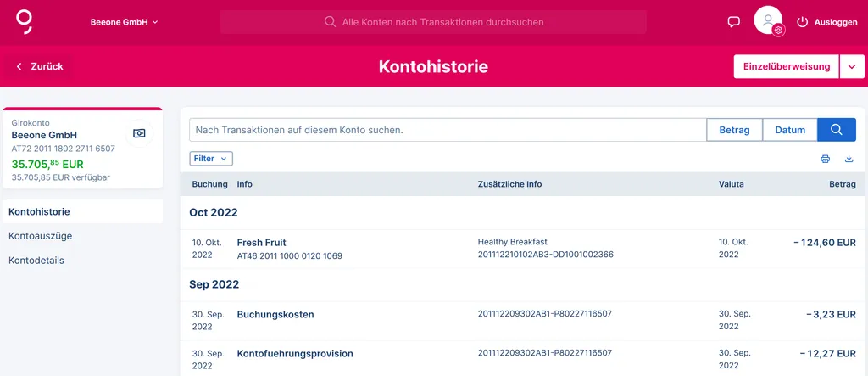Screen dimensions: 868x376
Task: Click the Einzelüberweisung button
Action: (x=786, y=66)
